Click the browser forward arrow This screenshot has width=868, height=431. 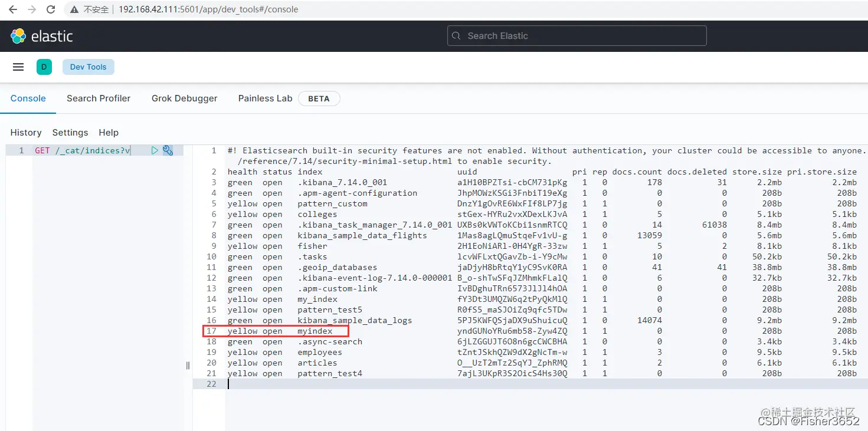point(32,9)
